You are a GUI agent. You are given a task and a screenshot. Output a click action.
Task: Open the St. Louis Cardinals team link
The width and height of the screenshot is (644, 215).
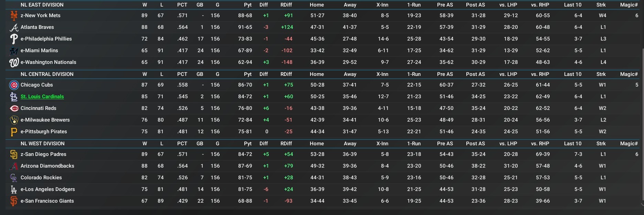tap(42, 97)
